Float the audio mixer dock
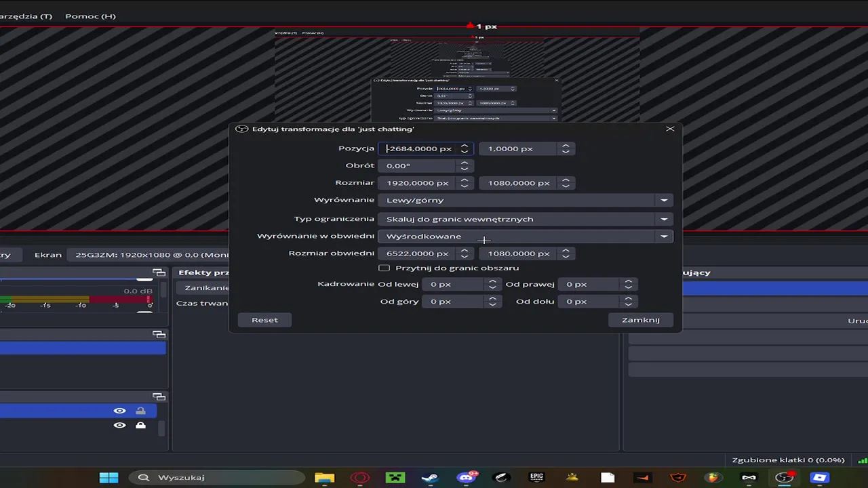This screenshot has width=868, height=488. point(159,272)
